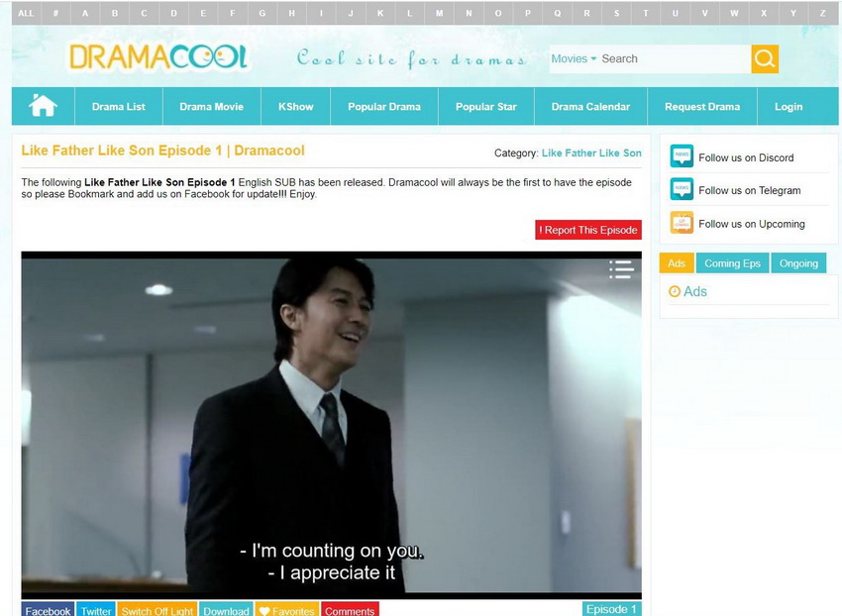Click the orange search magnifier button
842x616 pixels.
(764, 59)
